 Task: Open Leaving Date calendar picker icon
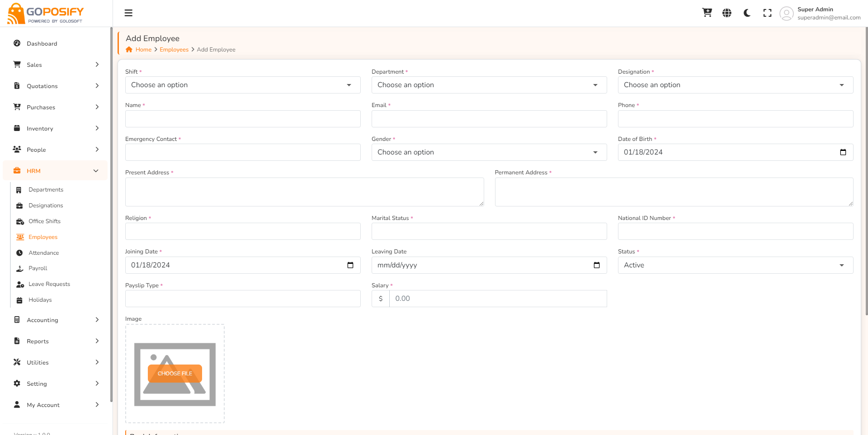click(597, 265)
